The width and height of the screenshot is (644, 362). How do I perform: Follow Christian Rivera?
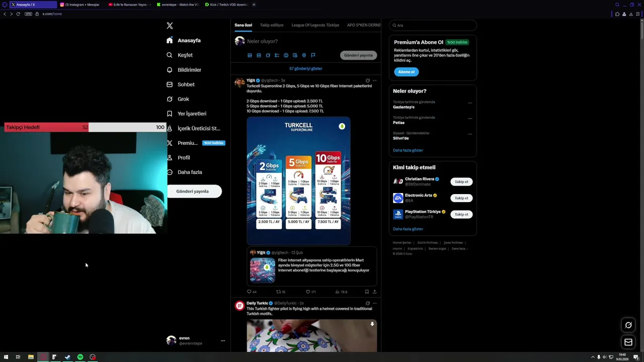tap(461, 182)
